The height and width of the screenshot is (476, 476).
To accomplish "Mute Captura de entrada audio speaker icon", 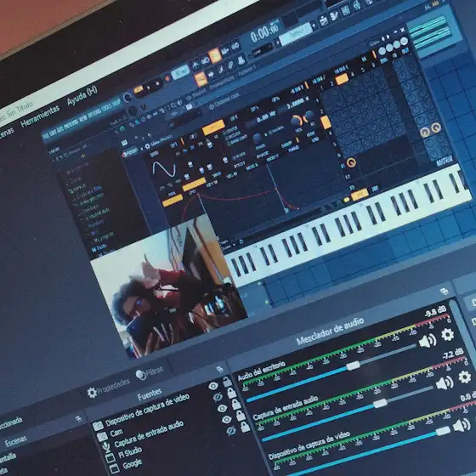I will click(x=445, y=383).
